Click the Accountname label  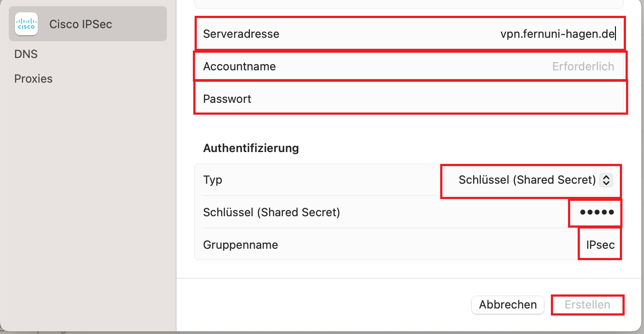pos(239,66)
